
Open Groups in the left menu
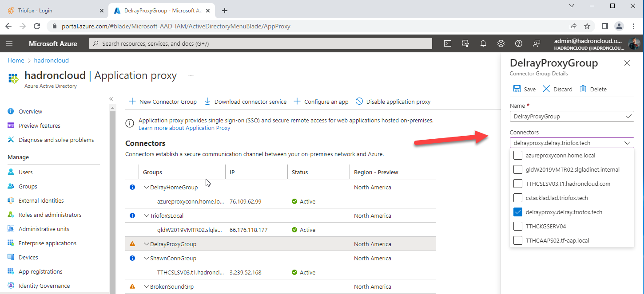(28, 186)
